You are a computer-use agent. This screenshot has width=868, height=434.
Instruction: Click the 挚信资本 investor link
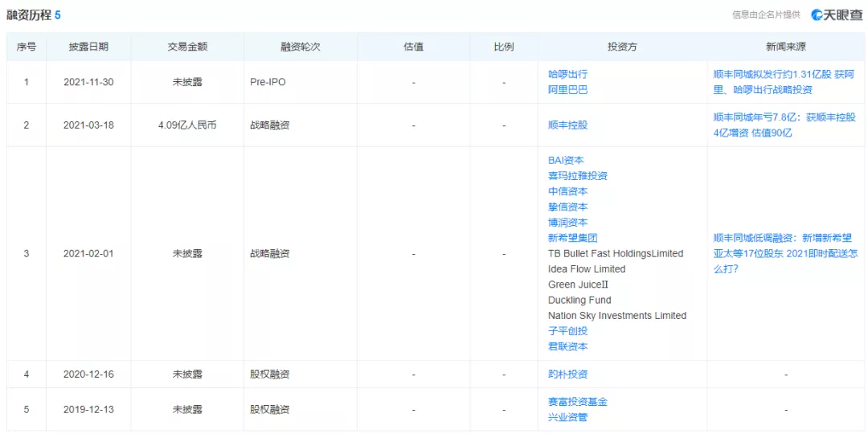[567, 207]
